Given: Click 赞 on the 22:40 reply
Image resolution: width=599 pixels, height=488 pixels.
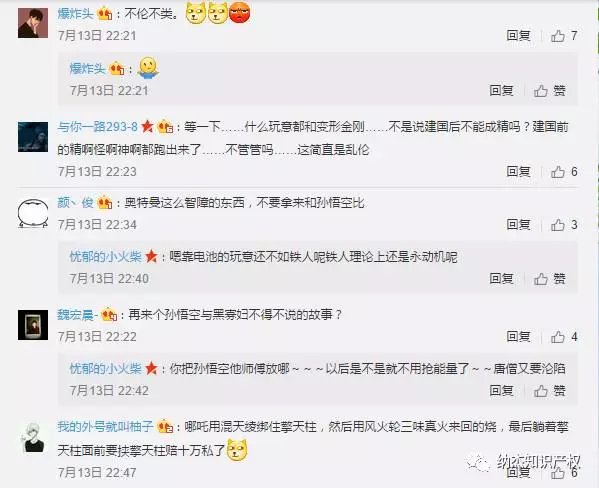Looking at the screenshot, I should [x=549, y=279].
